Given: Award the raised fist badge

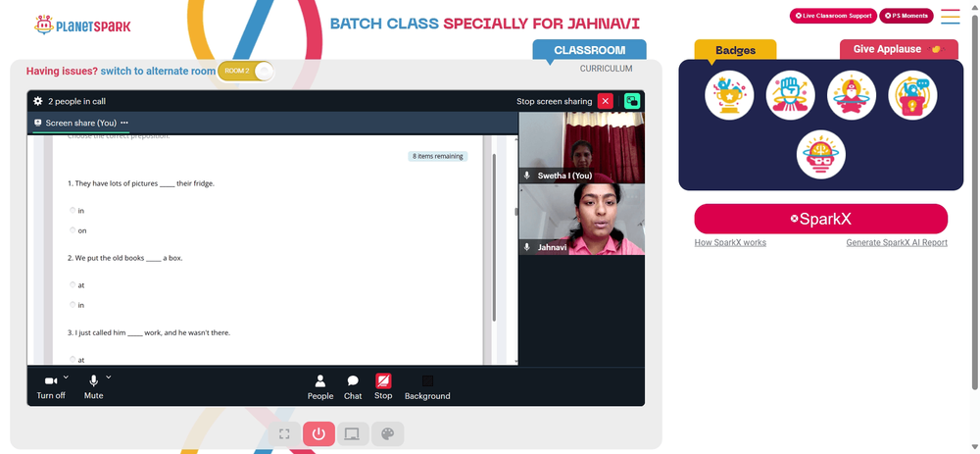Looking at the screenshot, I should coord(790,95).
